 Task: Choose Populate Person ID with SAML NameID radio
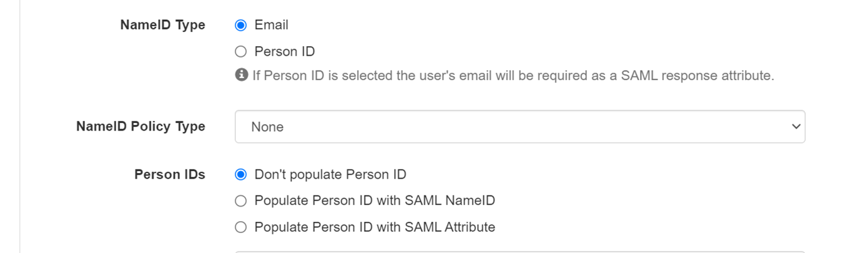click(x=241, y=201)
